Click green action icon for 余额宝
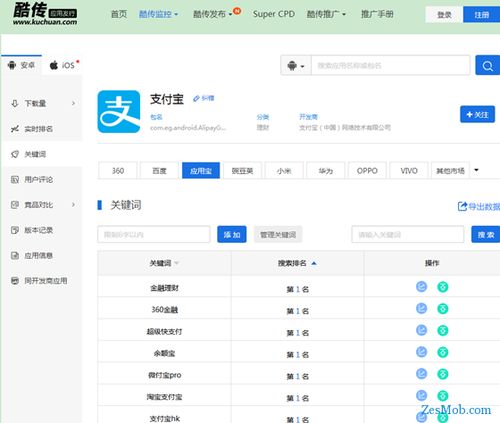The image size is (500, 423). (x=443, y=352)
